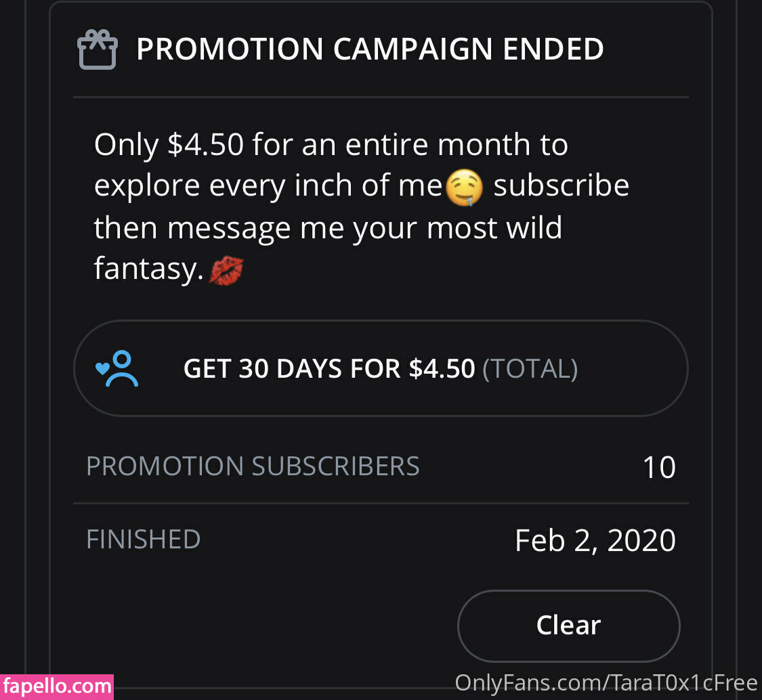Click the fapello.com watermark badge
Screen dimensions: 762x700
tap(57, 686)
